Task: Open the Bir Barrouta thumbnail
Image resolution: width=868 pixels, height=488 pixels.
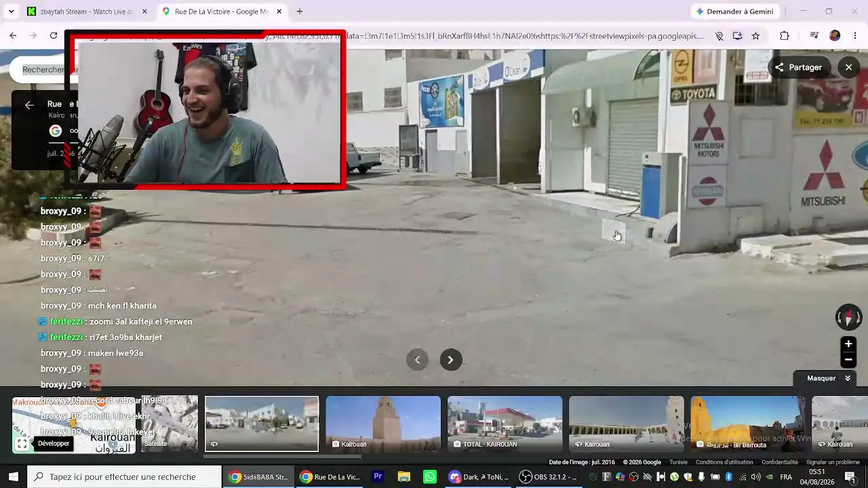Action: point(747,424)
